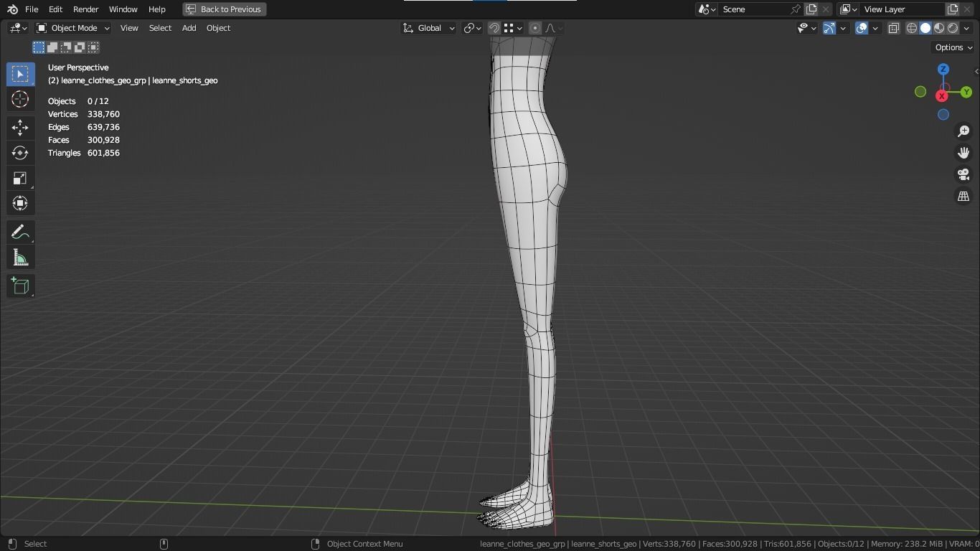This screenshot has width=980, height=551.
Task: Open the Help menu
Action: click(x=156, y=9)
